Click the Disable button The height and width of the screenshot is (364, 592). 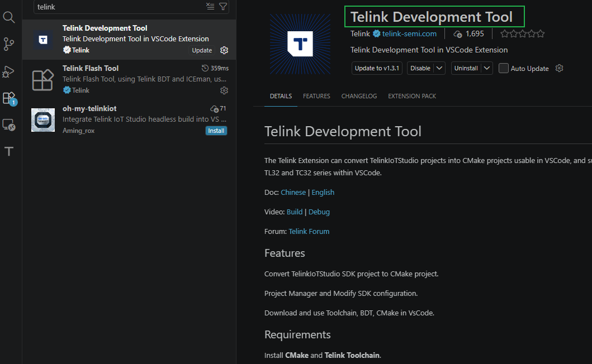[x=420, y=68]
